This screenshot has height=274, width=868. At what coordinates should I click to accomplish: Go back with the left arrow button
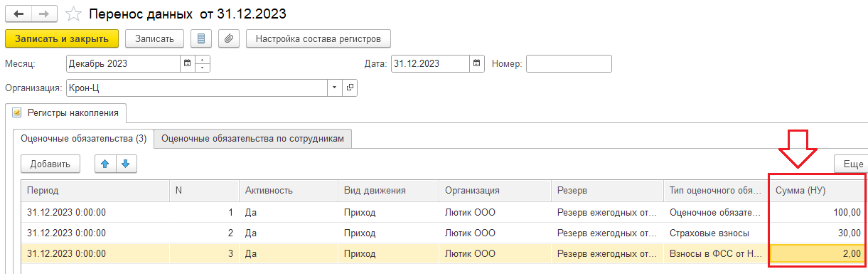[18, 14]
